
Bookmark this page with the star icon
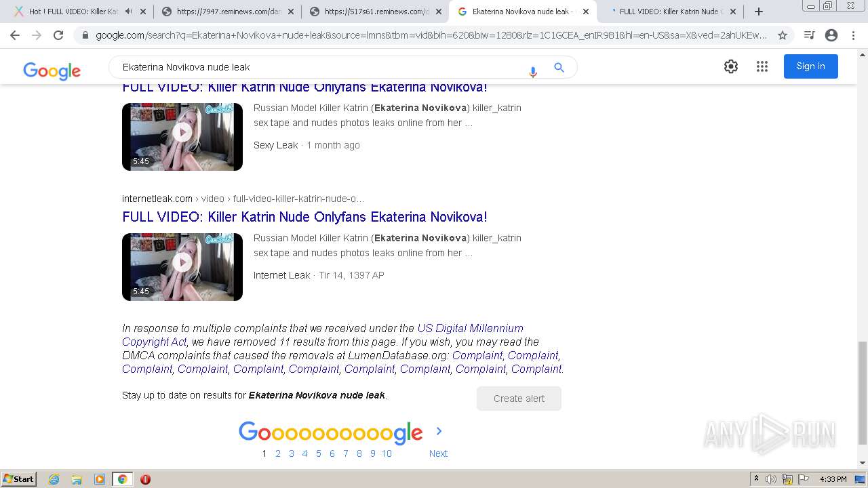(x=783, y=35)
